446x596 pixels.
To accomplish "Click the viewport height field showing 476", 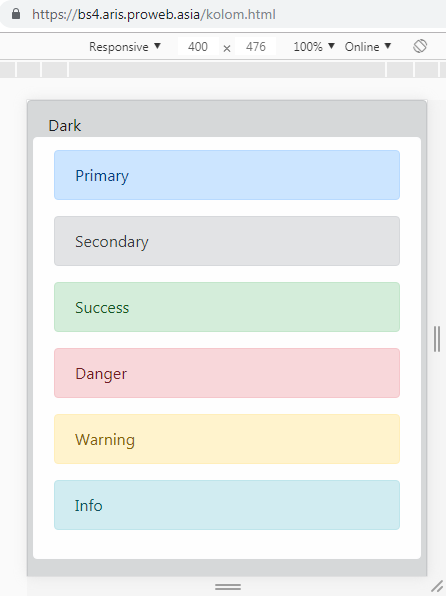I will click(256, 47).
